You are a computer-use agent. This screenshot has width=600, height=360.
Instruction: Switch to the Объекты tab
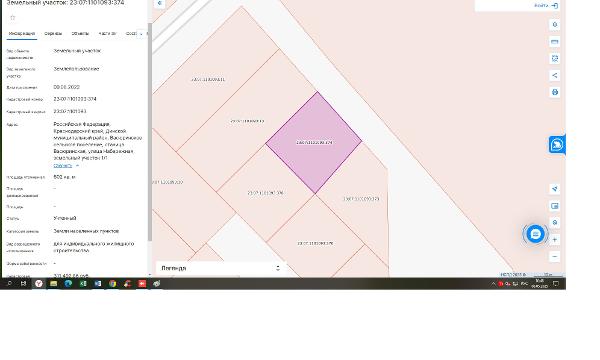(x=80, y=34)
